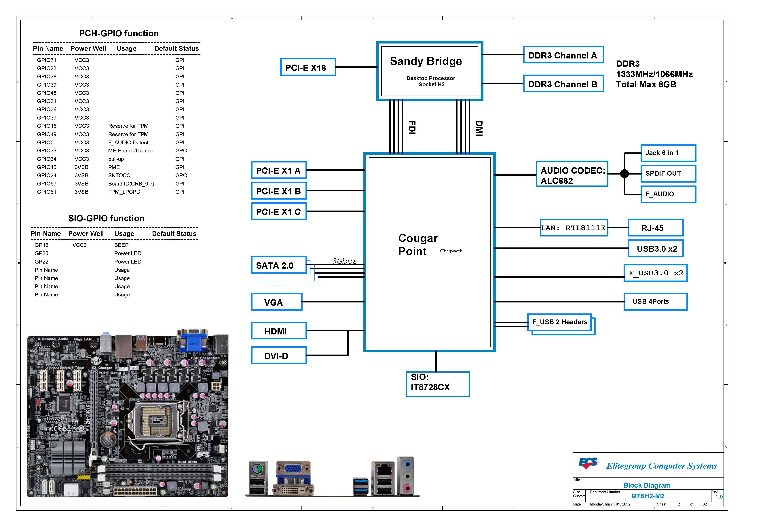Click 'Reserve for TPM' in the GPIO16 row
765x532 pixels.
pos(128,126)
